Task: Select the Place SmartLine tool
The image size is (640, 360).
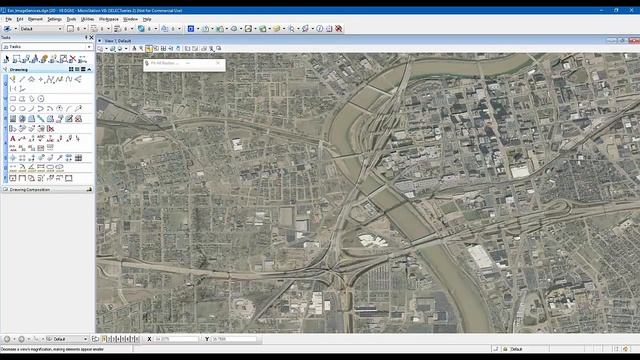Action: click(x=13, y=79)
